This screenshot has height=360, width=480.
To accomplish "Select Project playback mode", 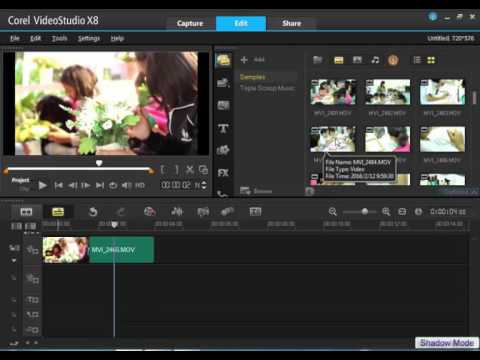I will click(x=20, y=180).
